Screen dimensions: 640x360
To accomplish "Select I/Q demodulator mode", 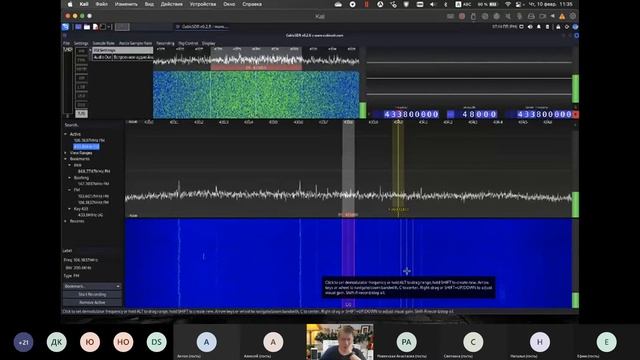I will (x=81, y=113).
